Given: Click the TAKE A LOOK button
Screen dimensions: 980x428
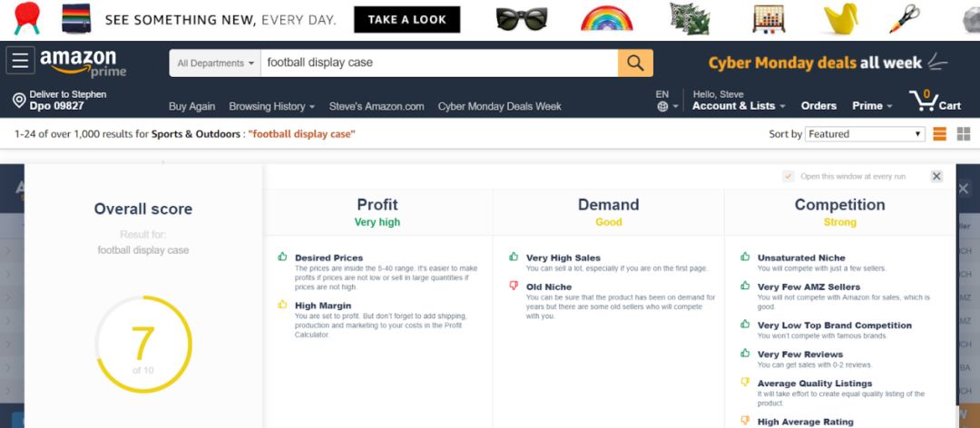Looking at the screenshot, I should tap(407, 19).
